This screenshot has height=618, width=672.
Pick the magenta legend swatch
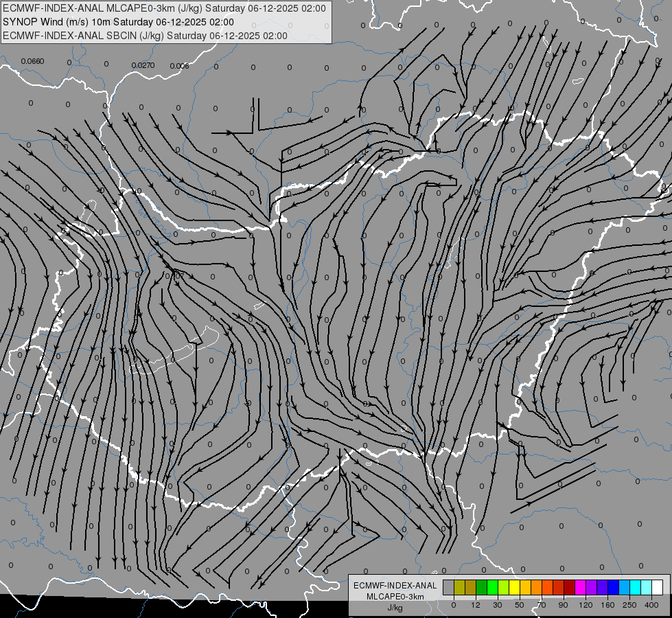pos(580,587)
